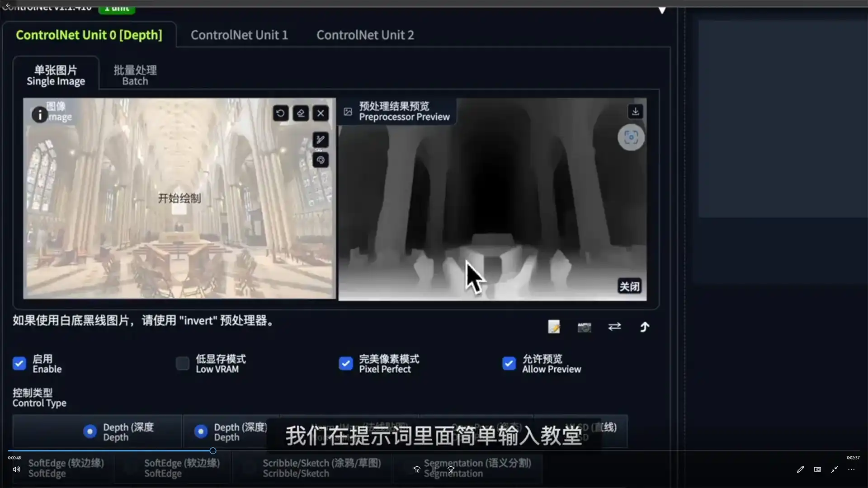This screenshot has width=868, height=488.
Task: Disable the Enable checkbox
Action: click(x=19, y=364)
